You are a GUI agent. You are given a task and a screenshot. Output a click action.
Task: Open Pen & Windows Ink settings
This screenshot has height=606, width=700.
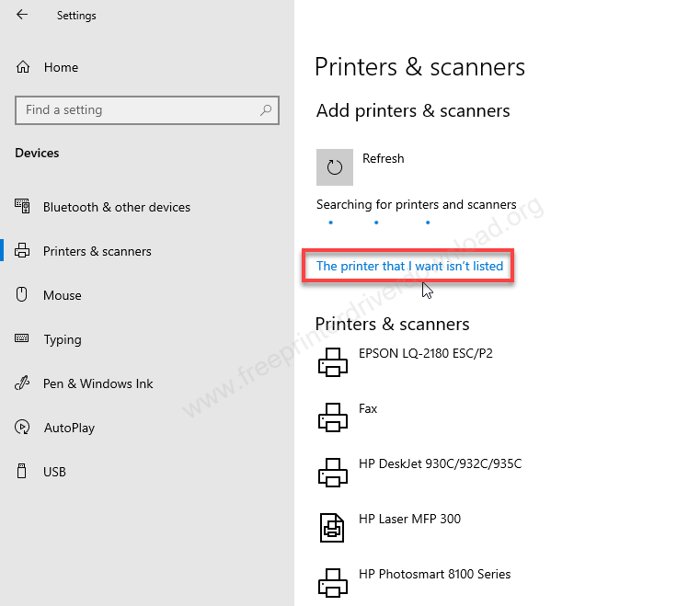click(98, 383)
